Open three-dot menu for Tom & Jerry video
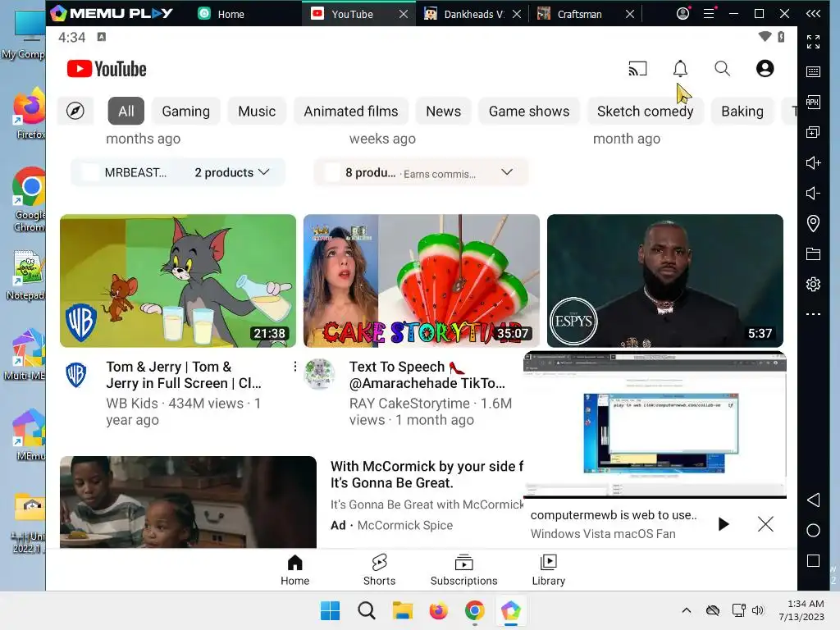 pos(294,367)
